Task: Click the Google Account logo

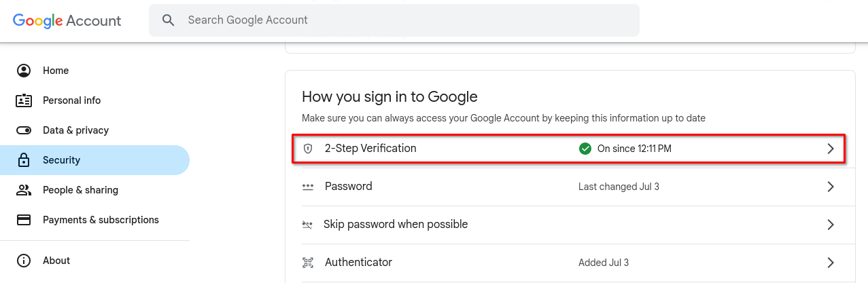Action: pos(67,20)
